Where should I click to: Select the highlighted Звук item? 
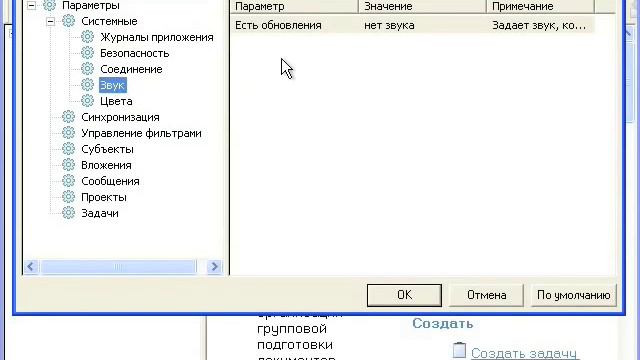113,85
